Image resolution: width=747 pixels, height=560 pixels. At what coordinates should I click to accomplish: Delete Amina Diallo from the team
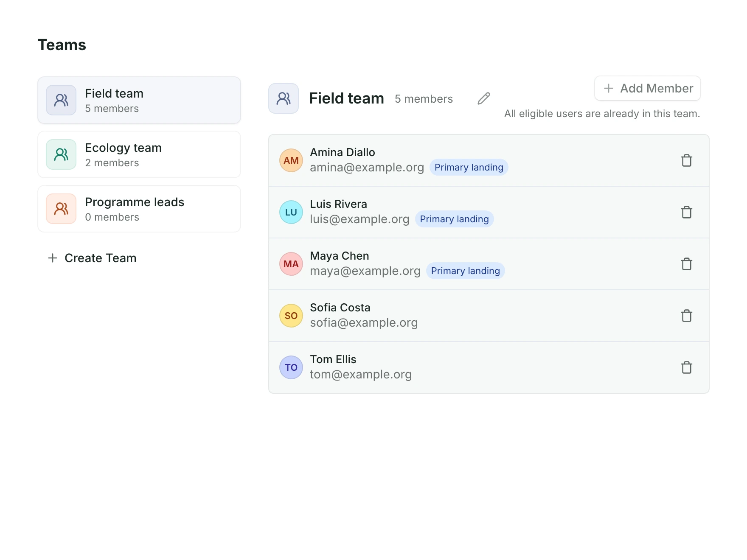(x=686, y=160)
